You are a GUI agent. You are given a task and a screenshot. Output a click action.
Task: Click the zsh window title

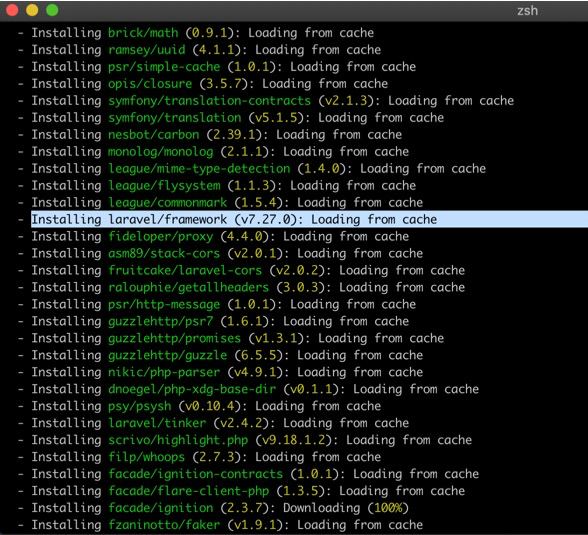(x=527, y=11)
